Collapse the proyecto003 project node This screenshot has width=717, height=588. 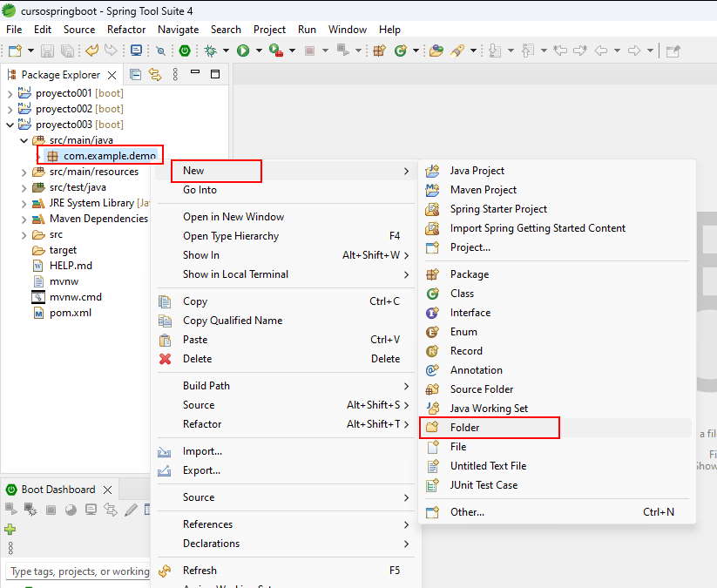(x=10, y=125)
